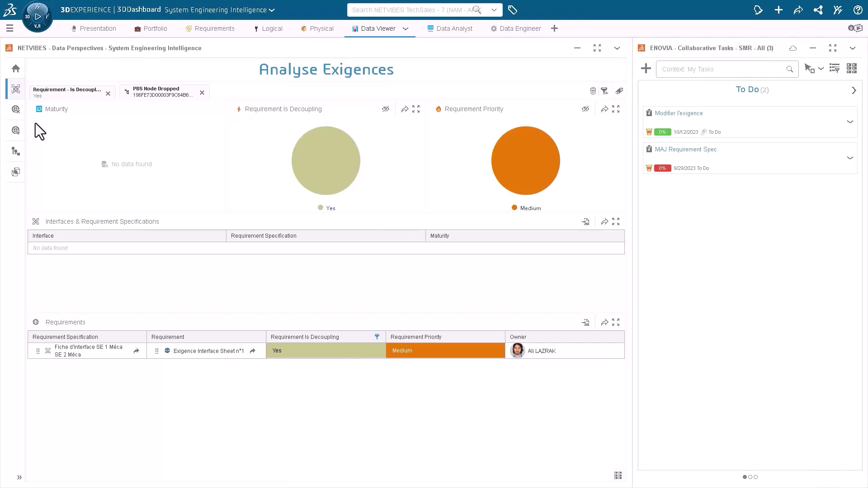868x488 pixels.
Task: Open the help question mark icon
Action: (x=858, y=10)
